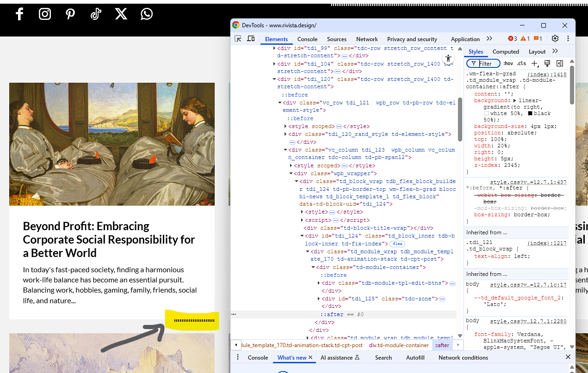Viewport: 588px width, 373px height.
Task: Select div.td-module-container breadcrumb
Action: pyautogui.click(x=399, y=345)
